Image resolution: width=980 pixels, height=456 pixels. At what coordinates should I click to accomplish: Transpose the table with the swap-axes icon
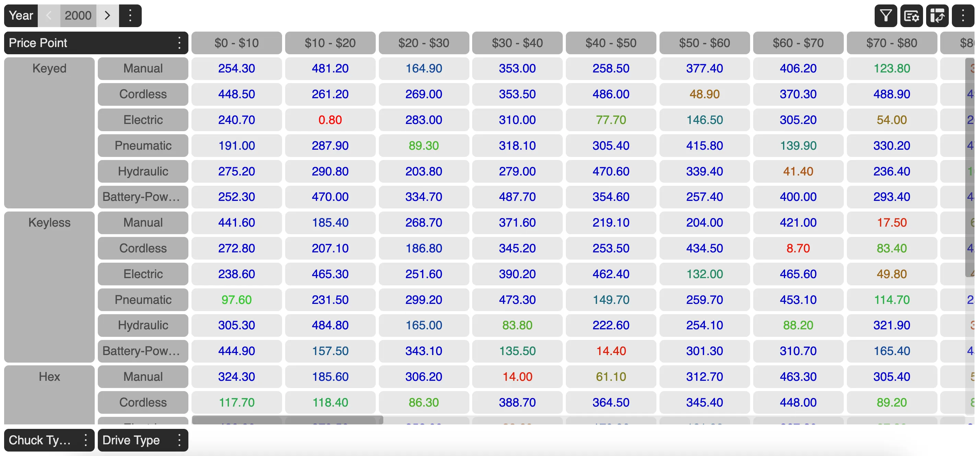[x=937, y=15]
